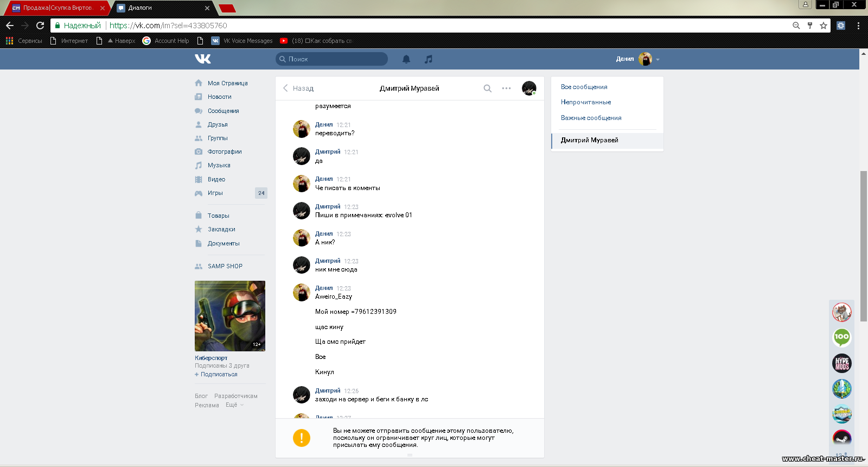
Task: Close the Диалоги browser tab
Action: (207, 8)
